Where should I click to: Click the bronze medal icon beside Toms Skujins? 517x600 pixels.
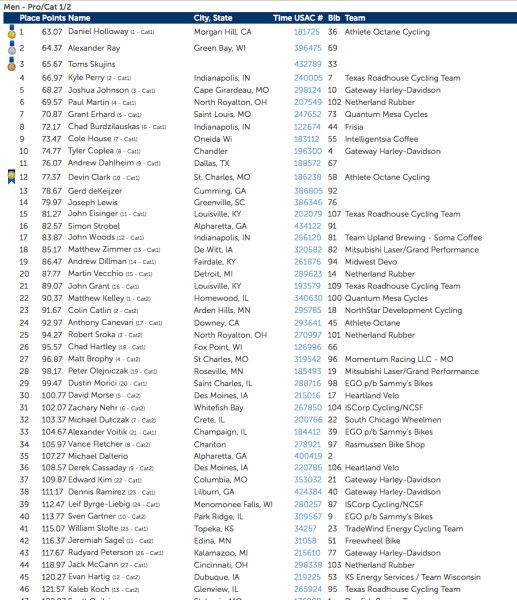pos(12,64)
